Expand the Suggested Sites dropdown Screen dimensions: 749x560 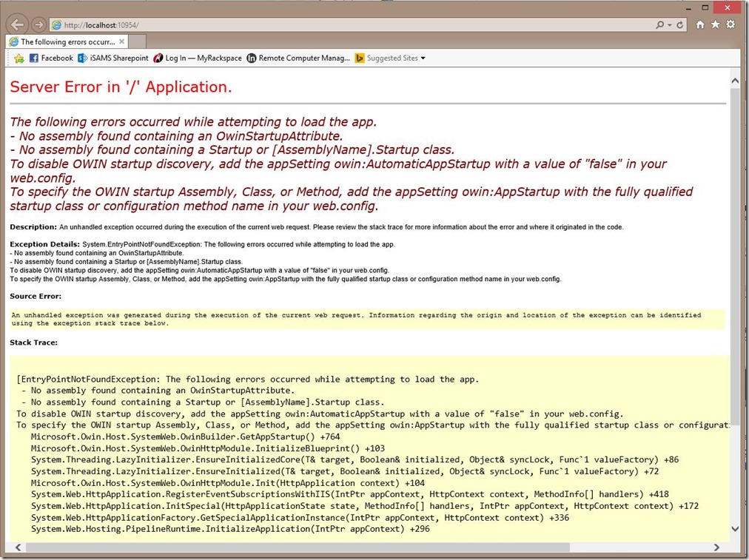[x=390, y=58]
